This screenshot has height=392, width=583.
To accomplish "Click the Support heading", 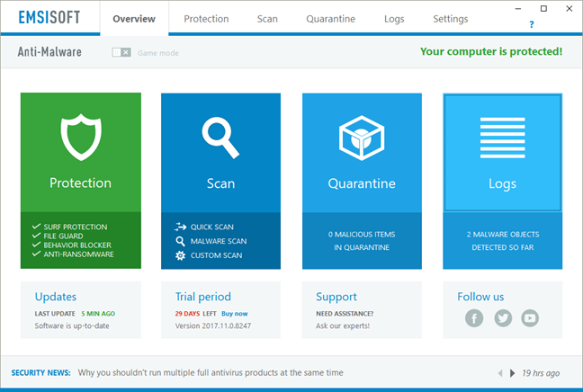I will [x=336, y=297].
